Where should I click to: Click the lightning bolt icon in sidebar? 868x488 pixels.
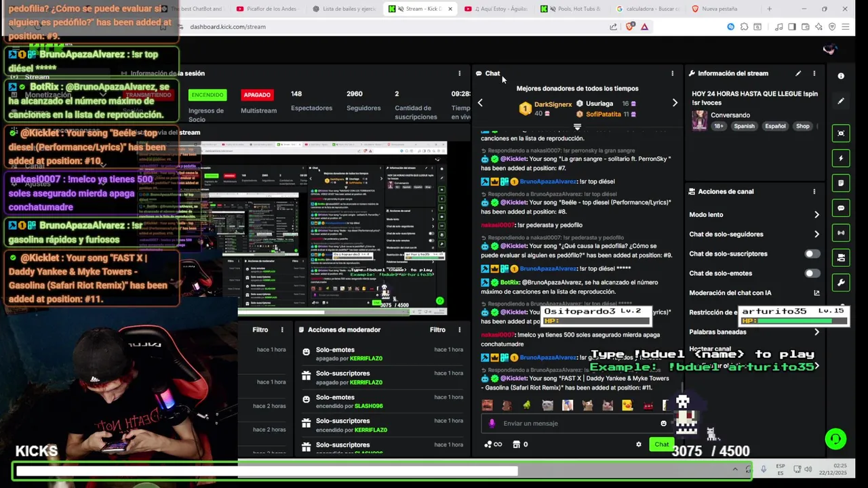click(841, 159)
